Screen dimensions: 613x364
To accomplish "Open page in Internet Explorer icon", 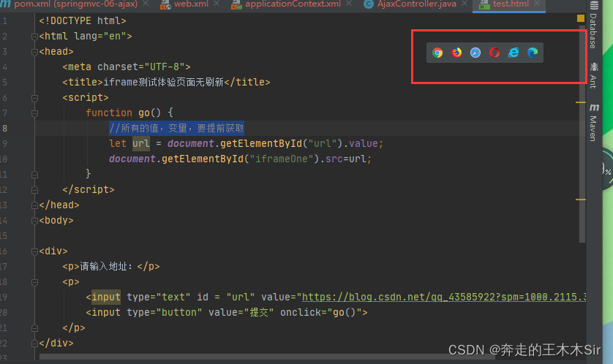I will coord(514,53).
